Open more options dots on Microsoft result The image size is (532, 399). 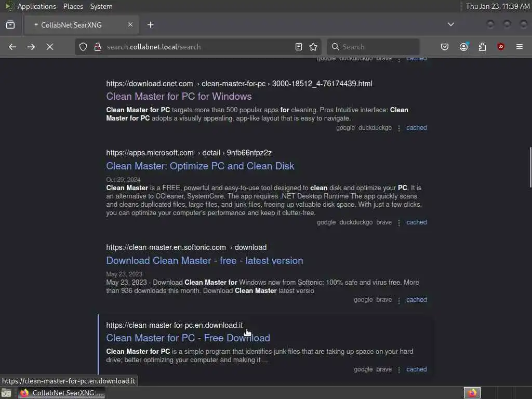[x=399, y=222]
